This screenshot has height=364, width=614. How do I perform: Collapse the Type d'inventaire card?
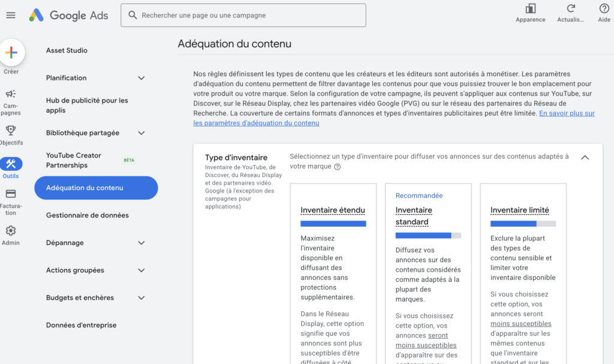585,158
